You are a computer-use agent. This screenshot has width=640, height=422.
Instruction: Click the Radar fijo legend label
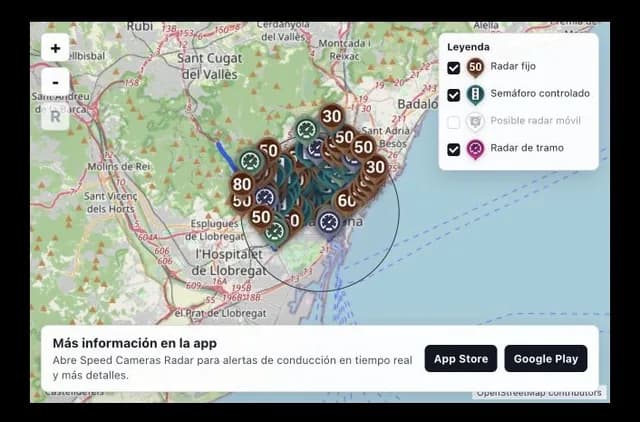point(513,66)
